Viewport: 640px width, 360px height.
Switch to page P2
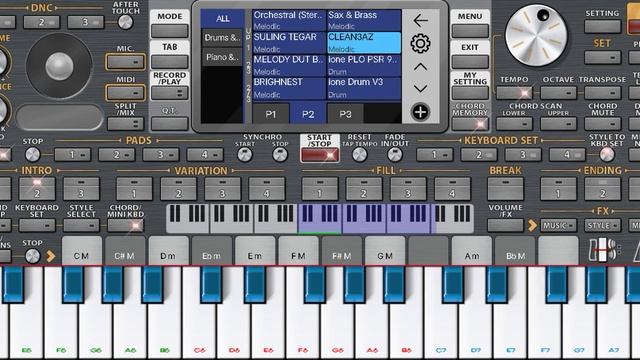[308, 114]
